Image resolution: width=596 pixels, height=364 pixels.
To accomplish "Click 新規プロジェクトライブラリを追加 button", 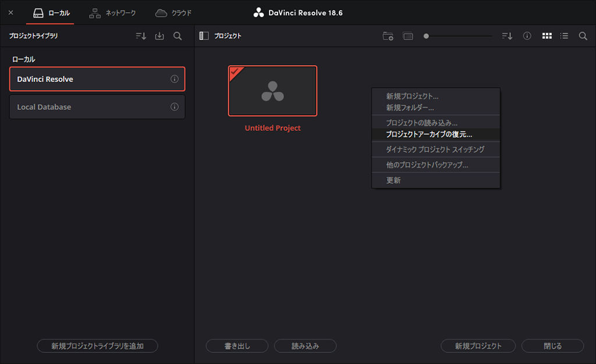I will [97, 346].
